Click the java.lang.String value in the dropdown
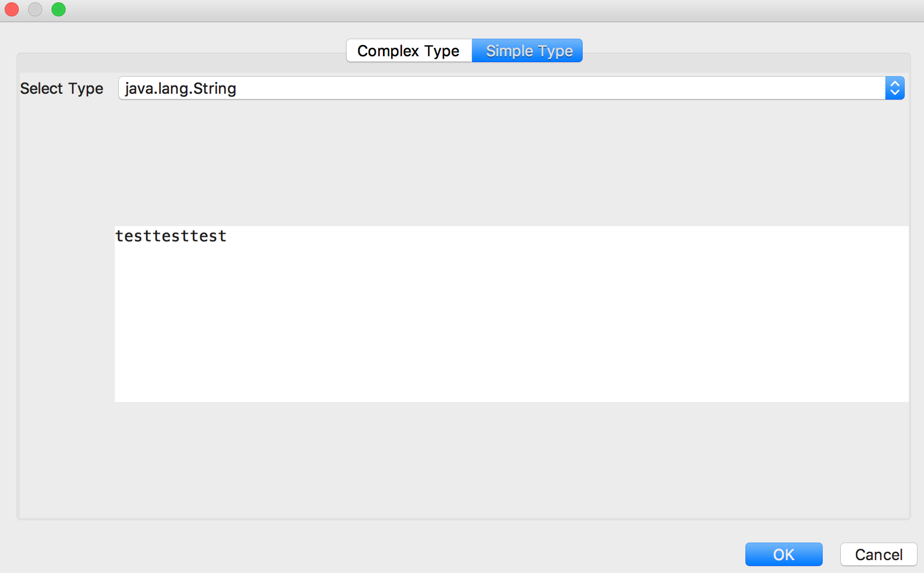The width and height of the screenshot is (924, 573). coord(180,88)
